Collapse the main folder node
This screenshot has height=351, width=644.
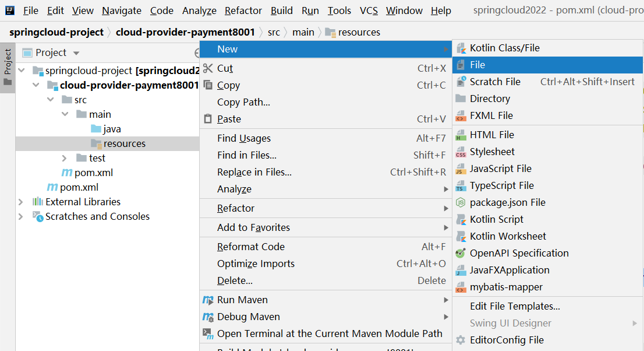tap(65, 114)
